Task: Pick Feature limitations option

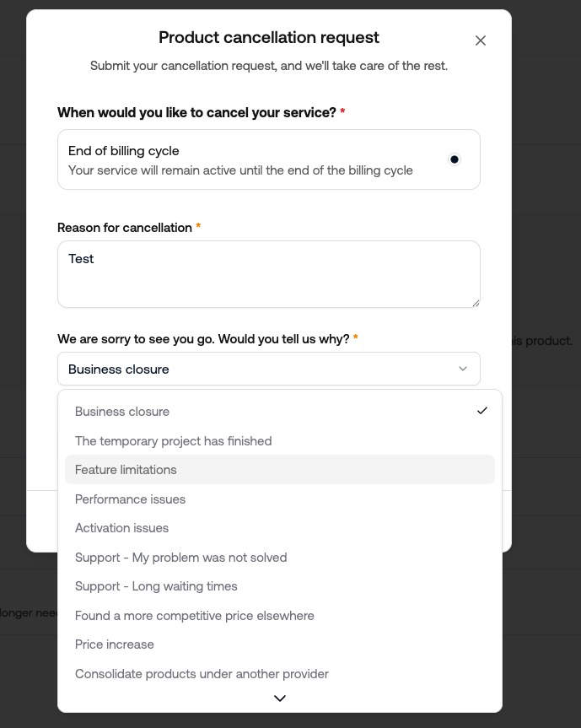Action: tap(126, 470)
